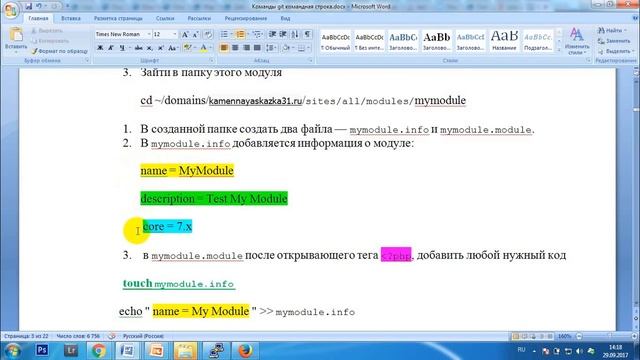Click the Русский (Россия) language indicator
This screenshot has width=640, height=360.
tap(143, 336)
